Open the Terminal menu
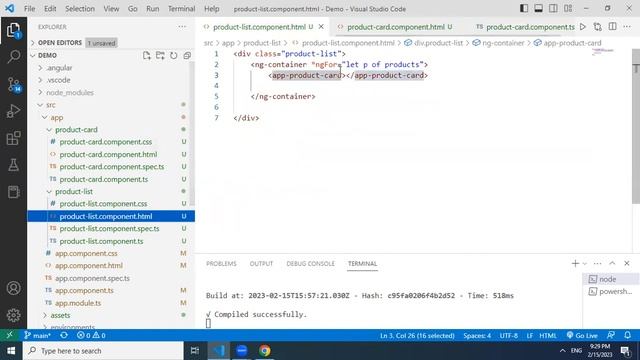This screenshot has width=640, height=360. pyautogui.click(x=182, y=9)
